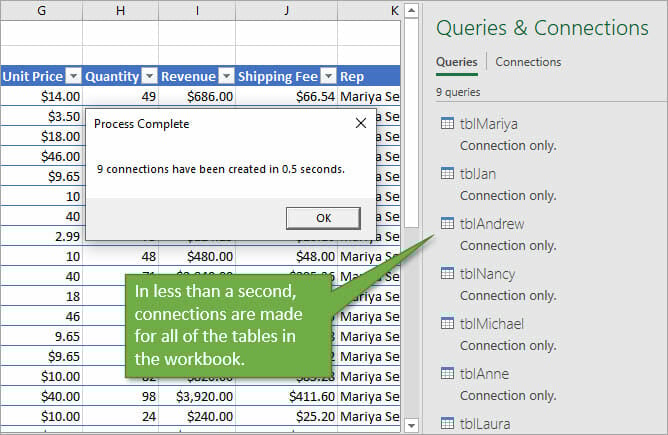
Task: Switch to the Connections tab
Action: 528,62
